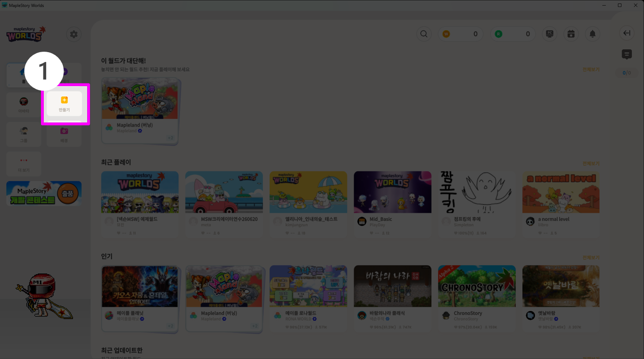Open the notifications bell
Screen dimensions: 644x359
(593, 34)
